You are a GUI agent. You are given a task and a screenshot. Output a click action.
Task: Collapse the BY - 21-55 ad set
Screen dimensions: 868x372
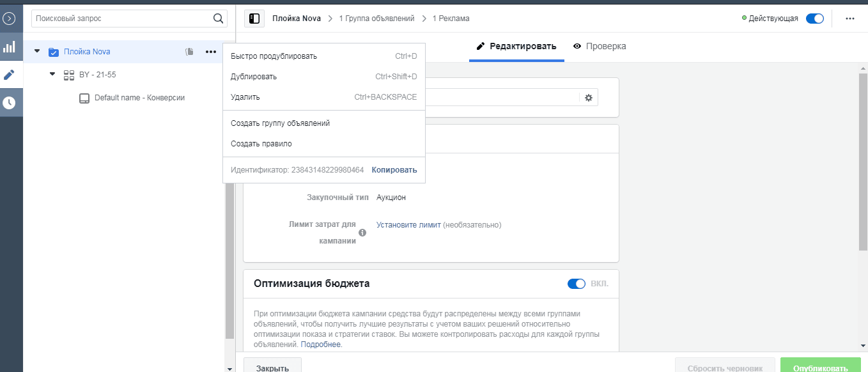(x=52, y=74)
